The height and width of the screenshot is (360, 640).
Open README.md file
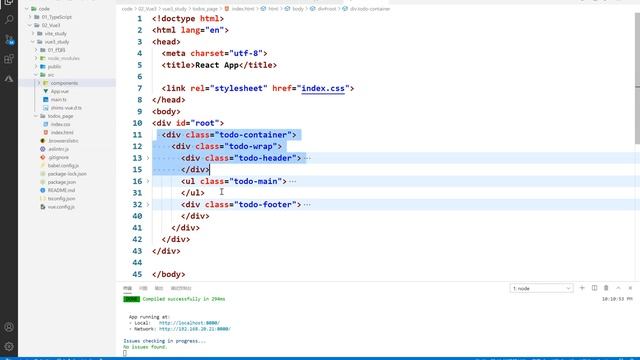pos(61,190)
